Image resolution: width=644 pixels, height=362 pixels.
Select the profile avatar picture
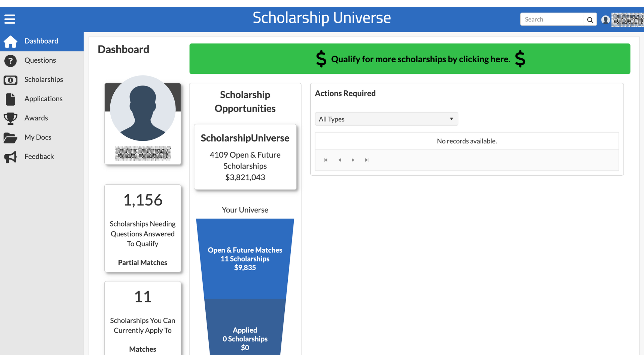[143, 108]
